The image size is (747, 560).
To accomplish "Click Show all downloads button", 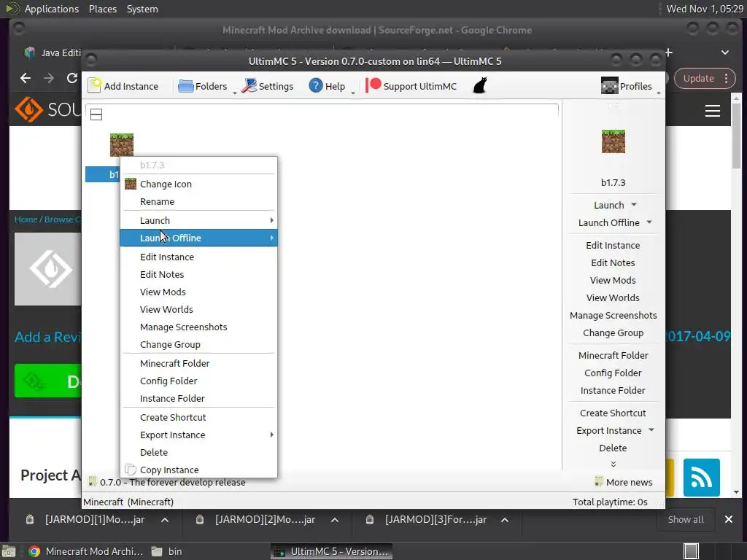I will (686, 519).
